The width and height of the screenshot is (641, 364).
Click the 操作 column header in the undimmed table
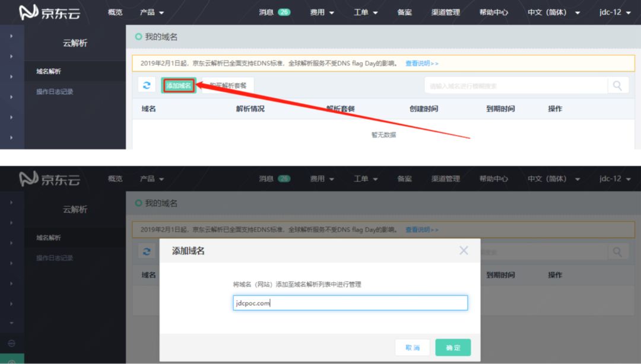(x=555, y=108)
